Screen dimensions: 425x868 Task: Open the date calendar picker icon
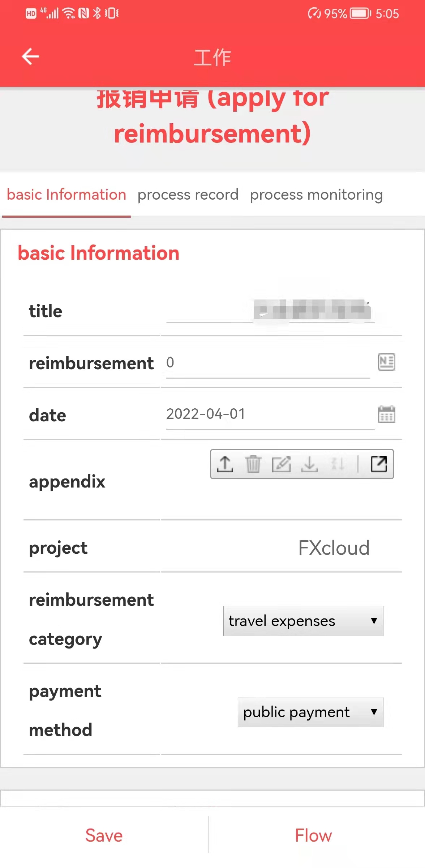tap(386, 414)
